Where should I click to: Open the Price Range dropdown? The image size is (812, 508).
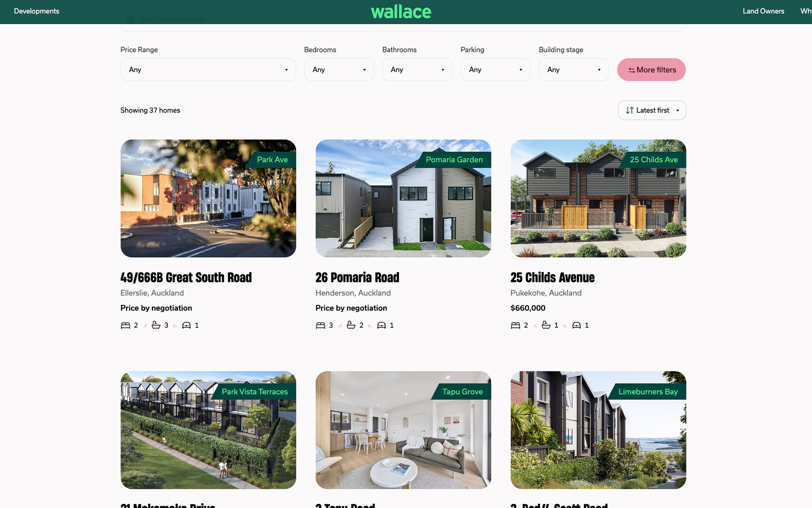(x=208, y=70)
